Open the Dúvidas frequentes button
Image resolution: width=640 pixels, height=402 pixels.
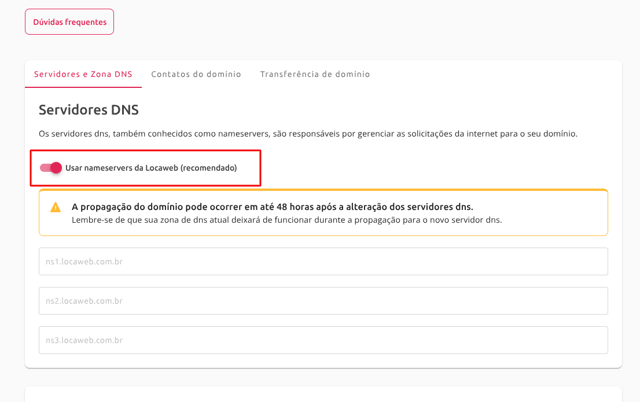click(69, 22)
